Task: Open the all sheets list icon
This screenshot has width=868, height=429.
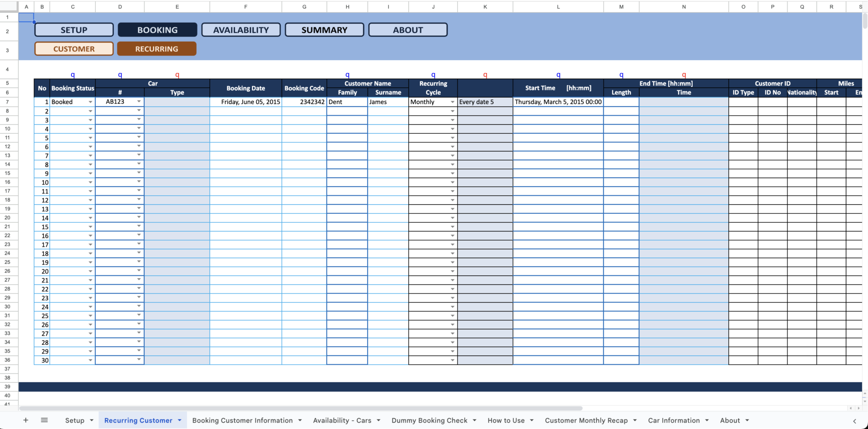Action: pos(44,420)
